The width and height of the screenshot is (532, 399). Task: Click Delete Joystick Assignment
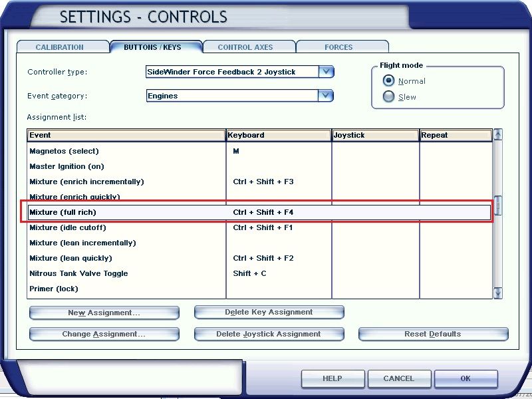tap(269, 334)
